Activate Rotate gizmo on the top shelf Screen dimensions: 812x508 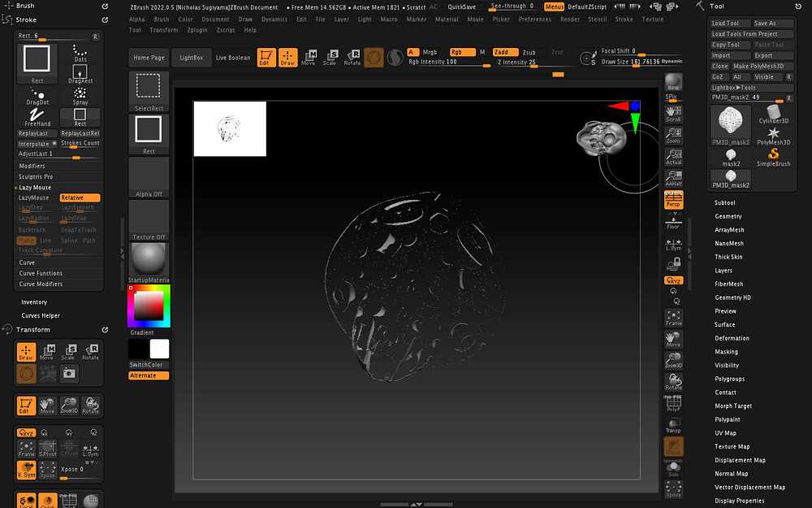point(352,58)
